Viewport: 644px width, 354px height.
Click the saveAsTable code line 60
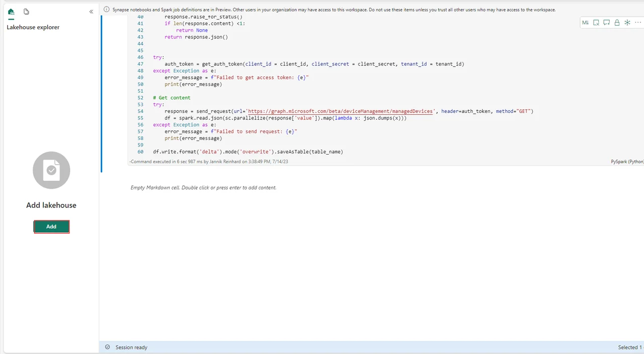click(248, 152)
